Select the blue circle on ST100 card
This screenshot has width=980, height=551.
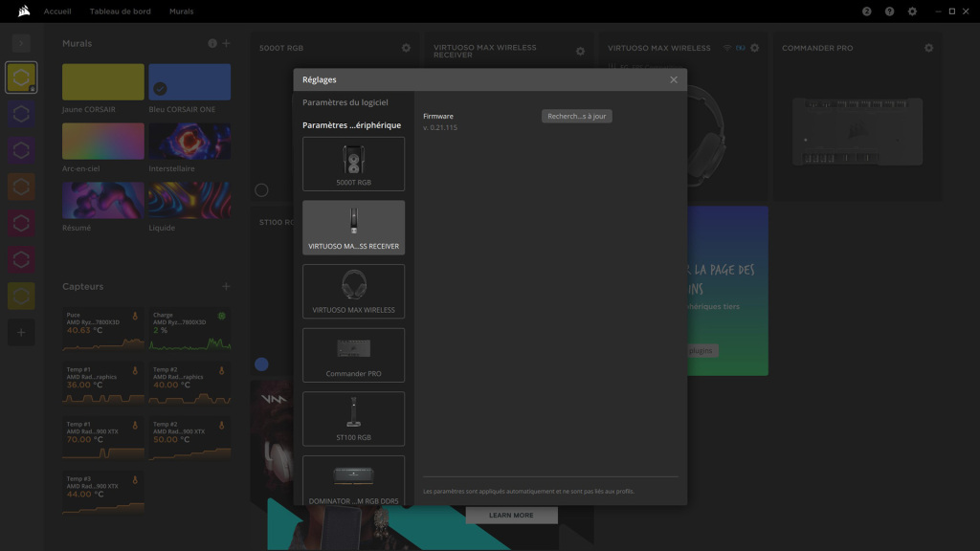(x=261, y=364)
